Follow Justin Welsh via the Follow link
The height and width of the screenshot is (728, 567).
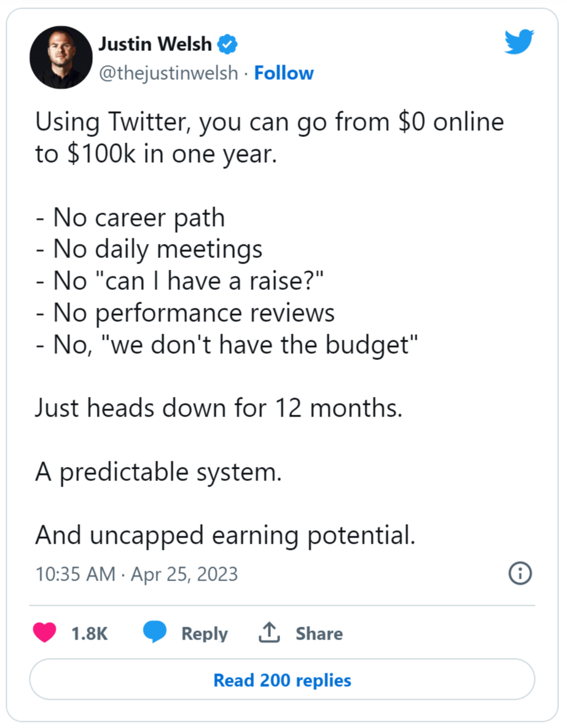(284, 73)
